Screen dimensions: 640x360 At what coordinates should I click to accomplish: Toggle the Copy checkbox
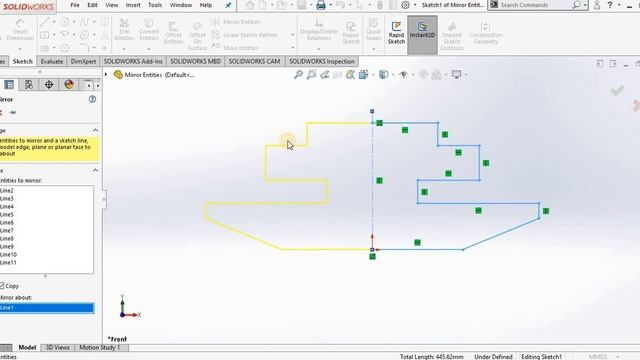2,286
